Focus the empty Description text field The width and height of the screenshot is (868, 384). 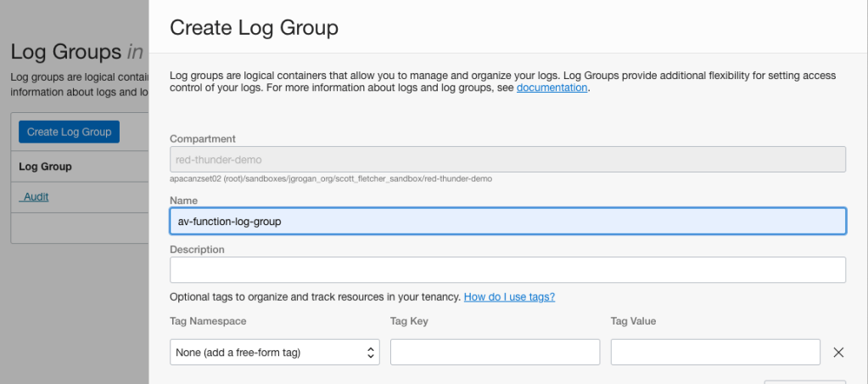(507, 270)
